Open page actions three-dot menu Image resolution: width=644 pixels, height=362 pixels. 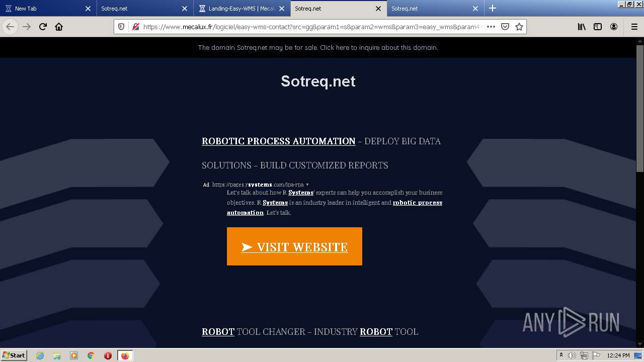(x=491, y=27)
